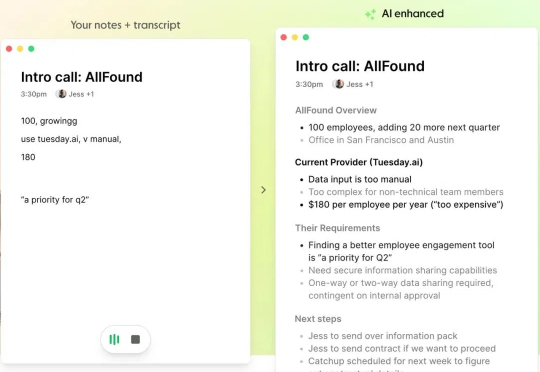Click yellow minimize dot on right window

[x=295, y=37]
